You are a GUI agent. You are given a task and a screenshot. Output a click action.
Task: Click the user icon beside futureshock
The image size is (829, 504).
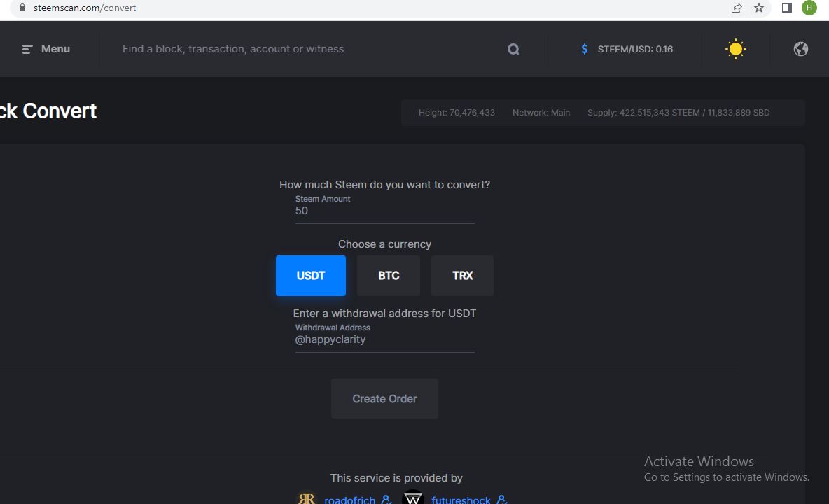click(502, 499)
